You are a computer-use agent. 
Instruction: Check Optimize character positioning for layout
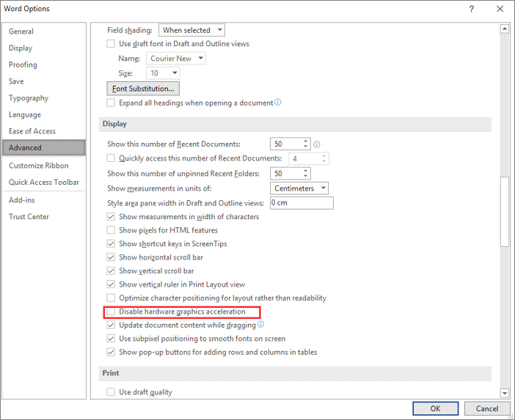pyautogui.click(x=111, y=298)
